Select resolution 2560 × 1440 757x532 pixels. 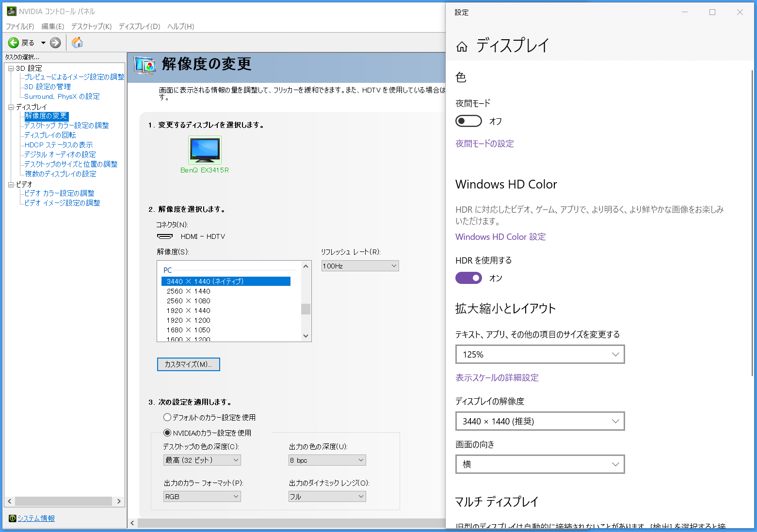tap(189, 291)
